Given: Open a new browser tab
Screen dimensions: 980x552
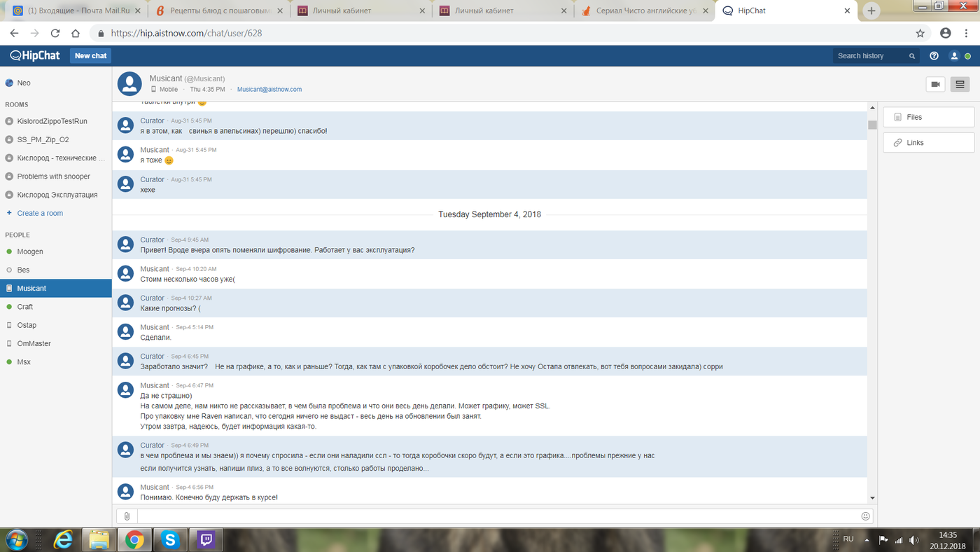Looking at the screenshot, I should [871, 11].
